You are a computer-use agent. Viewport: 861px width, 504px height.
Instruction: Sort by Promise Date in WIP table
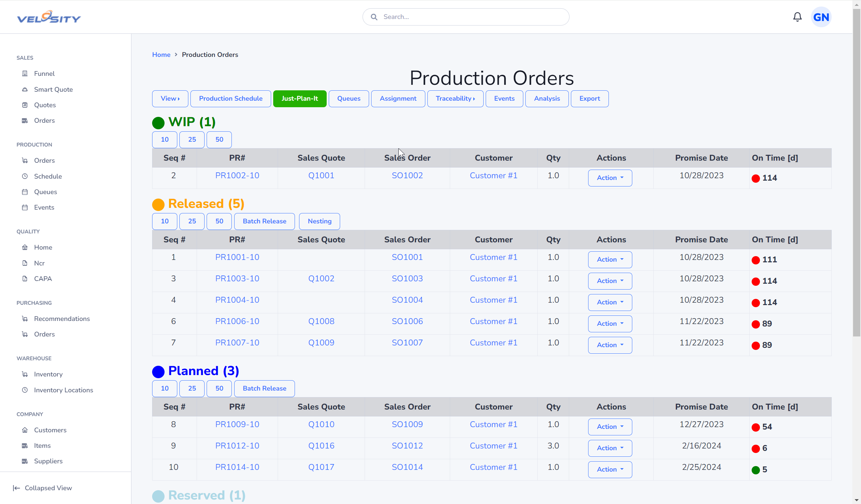click(x=701, y=158)
